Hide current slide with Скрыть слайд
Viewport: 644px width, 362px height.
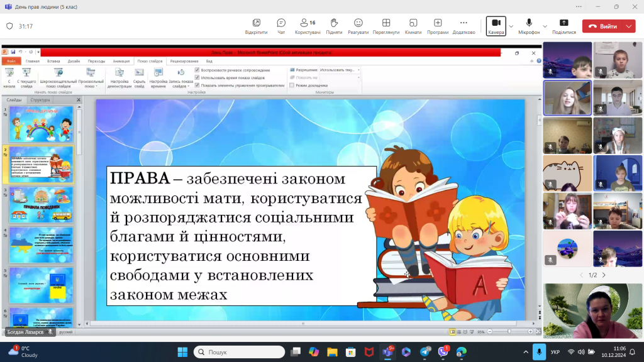pos(138,78)
